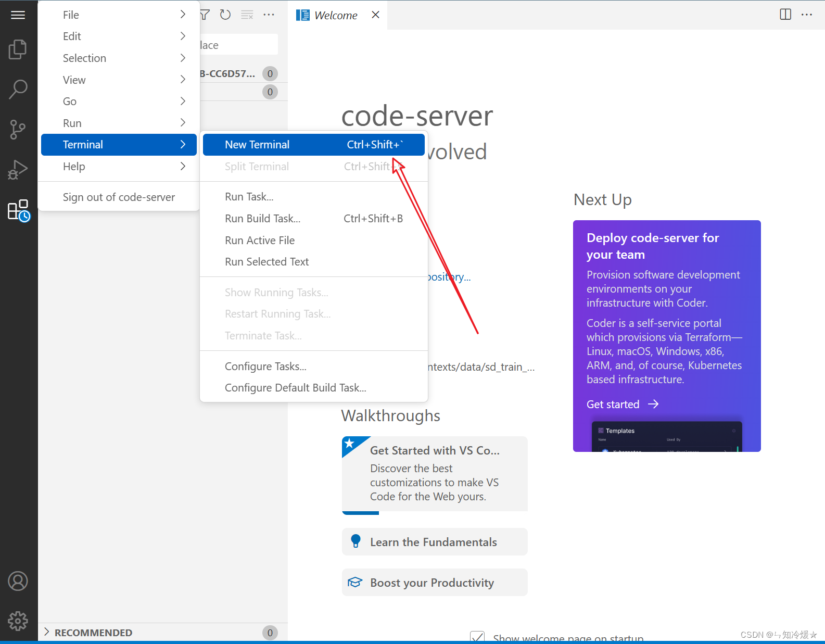Select the Terminal menu entry

(x=119, y=145)
